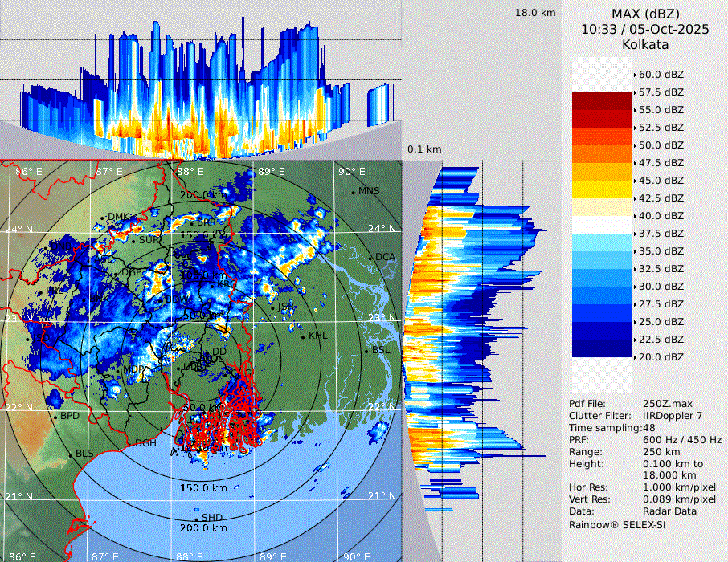Click the Kolkata radar name heading
This screenshot has height=562, width=728.
click(644, 44)
